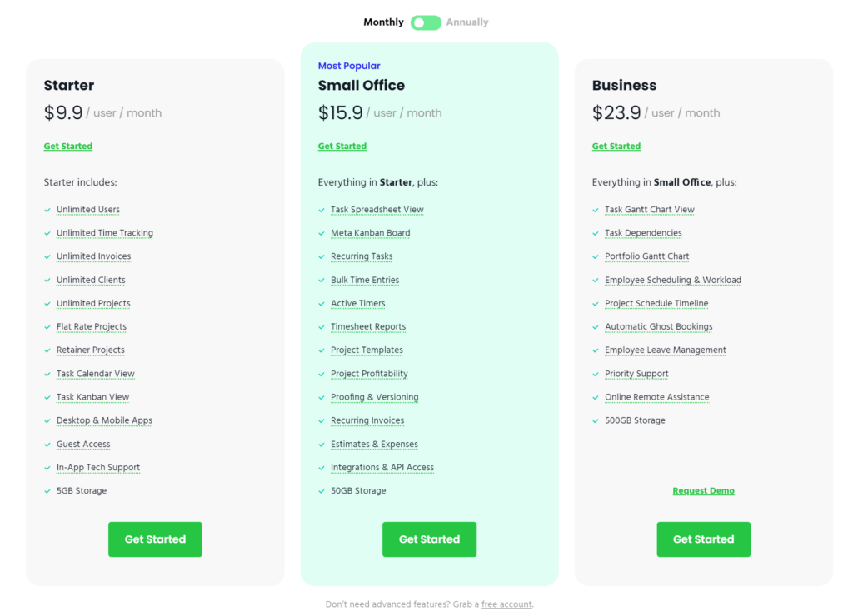The width and height of the screenshot is (853, 616).
Task: Click the green Get Started button under Business
Action: [703, 539]
